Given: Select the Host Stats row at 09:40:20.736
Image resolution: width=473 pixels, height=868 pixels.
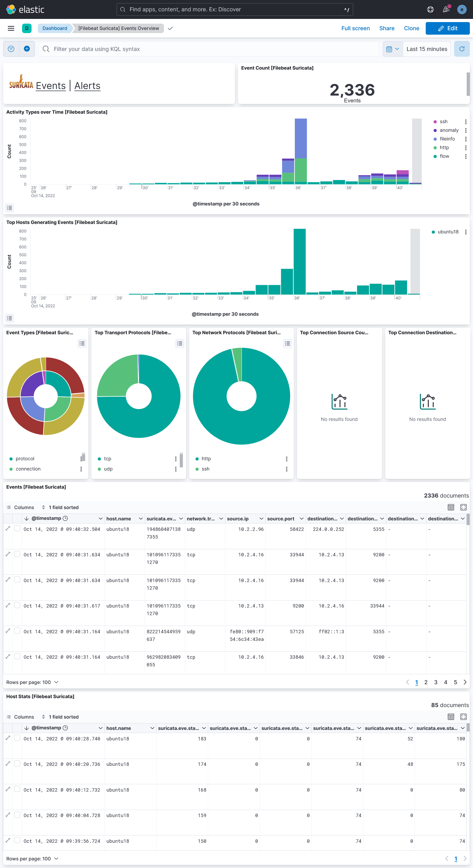Looking at the screenshot, I should pos(17,764).
